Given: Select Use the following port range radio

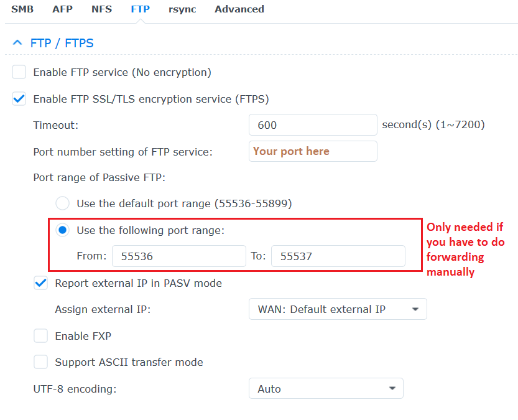Looking at the screenshot, I should click(x=62, y=230).
